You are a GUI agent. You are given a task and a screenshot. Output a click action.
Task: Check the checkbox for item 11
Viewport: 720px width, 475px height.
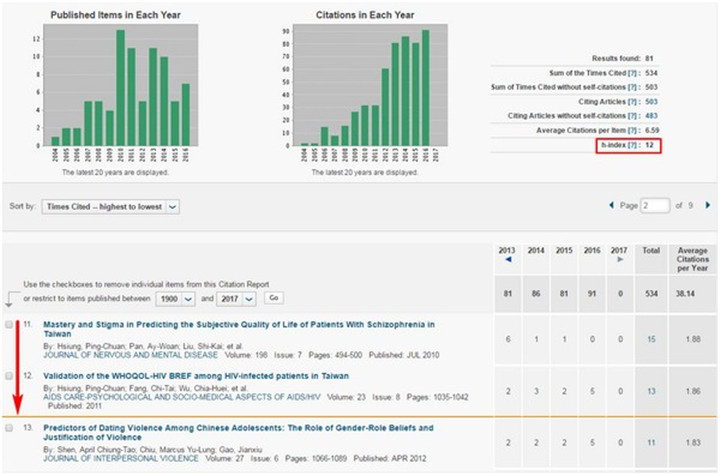pyautogui.click(x=9, y=325)
